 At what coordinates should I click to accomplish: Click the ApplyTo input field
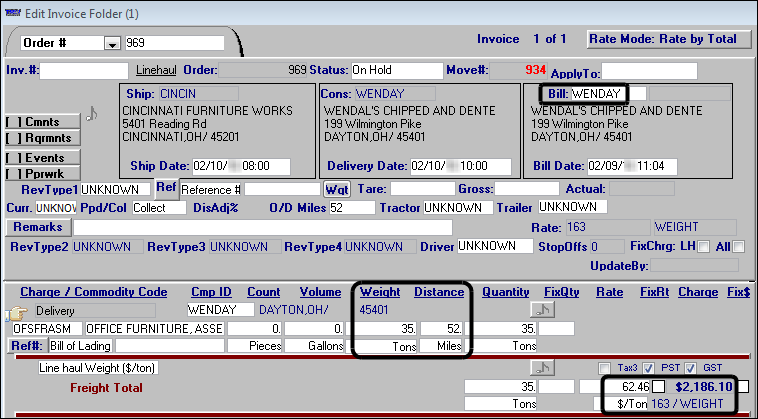(x=649, y=72)
